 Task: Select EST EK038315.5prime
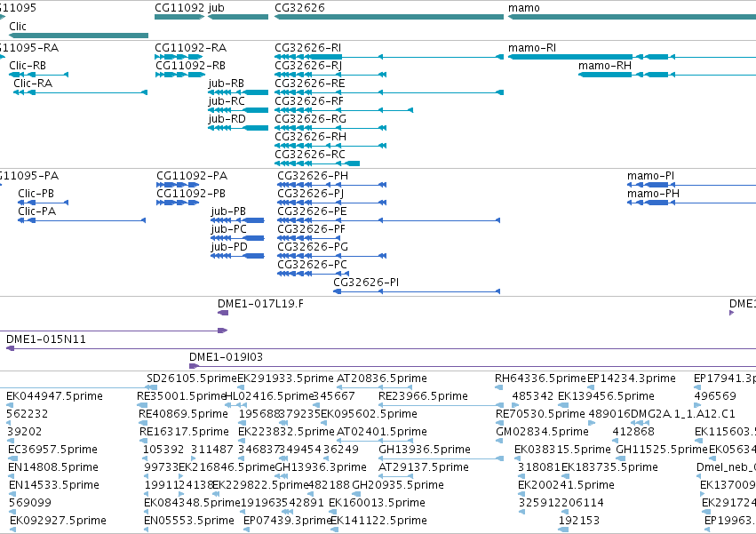click(519, 458)
